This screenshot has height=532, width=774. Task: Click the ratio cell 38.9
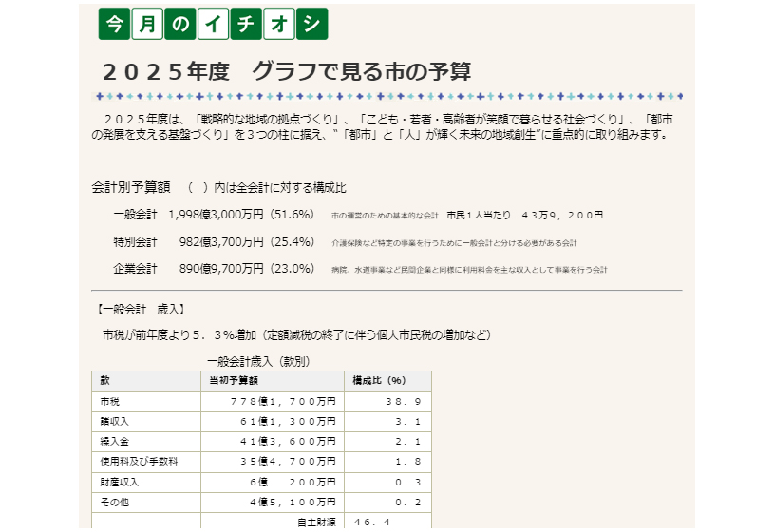click(x=388, y=402)
